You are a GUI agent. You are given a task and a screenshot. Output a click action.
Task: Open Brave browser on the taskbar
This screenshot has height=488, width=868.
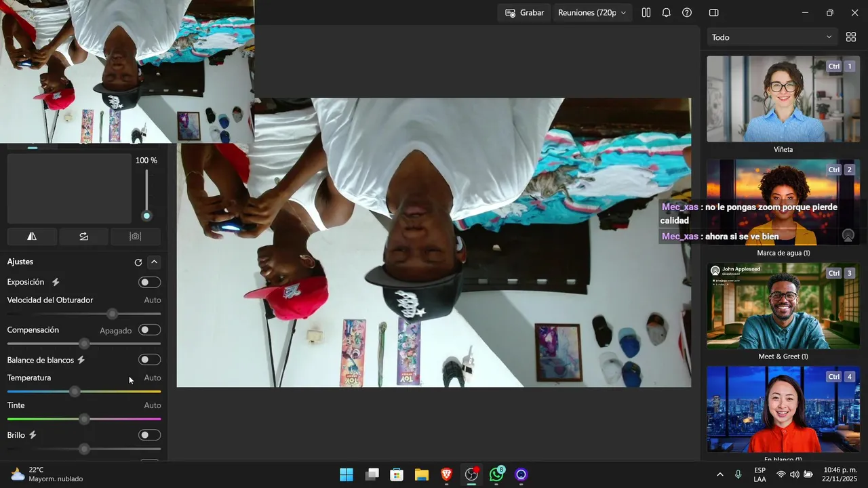[x=446, y=474]
